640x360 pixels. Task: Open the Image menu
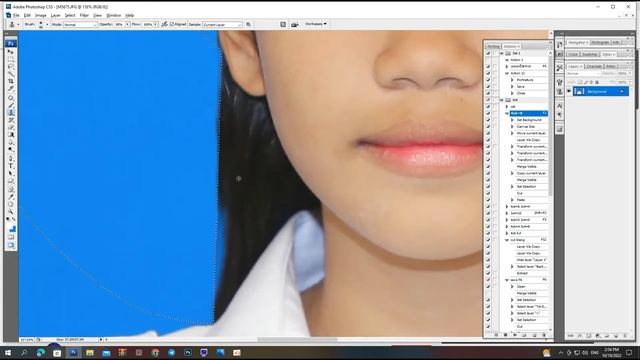[40, 15]
